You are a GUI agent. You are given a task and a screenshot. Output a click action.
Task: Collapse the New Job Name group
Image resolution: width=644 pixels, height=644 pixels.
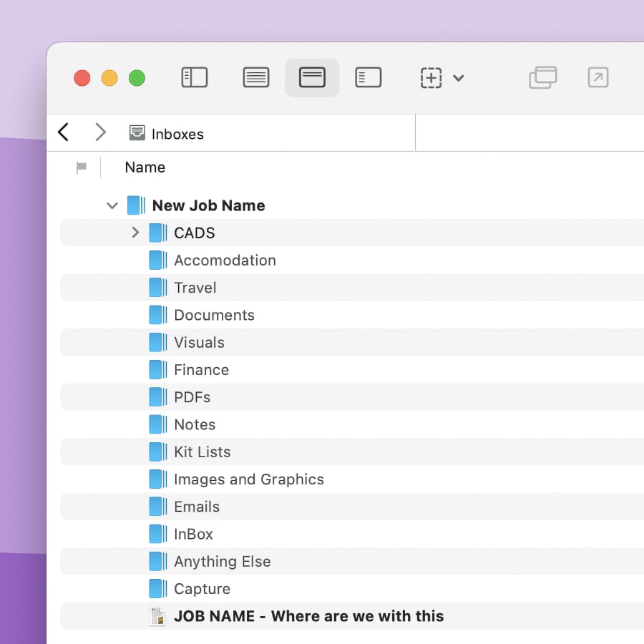tap(112, 206)
